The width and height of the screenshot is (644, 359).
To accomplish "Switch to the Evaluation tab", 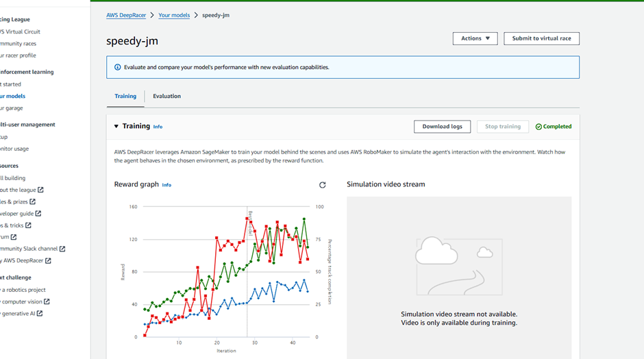I will coord(166,96).
